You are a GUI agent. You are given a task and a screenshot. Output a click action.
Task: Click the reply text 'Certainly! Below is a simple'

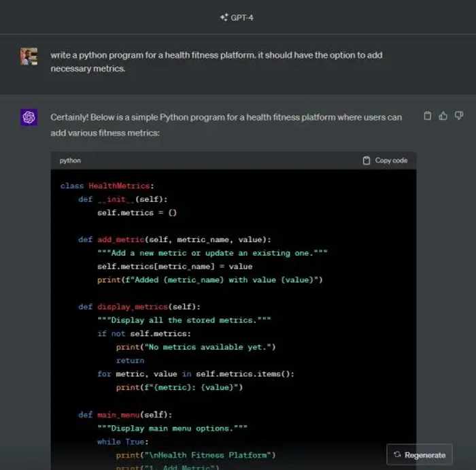[104, 117]
